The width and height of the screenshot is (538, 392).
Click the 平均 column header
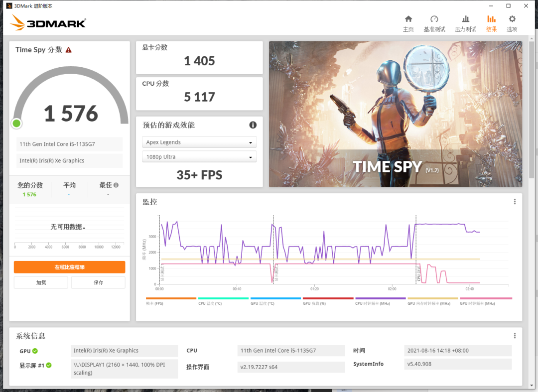coord(69,185)
